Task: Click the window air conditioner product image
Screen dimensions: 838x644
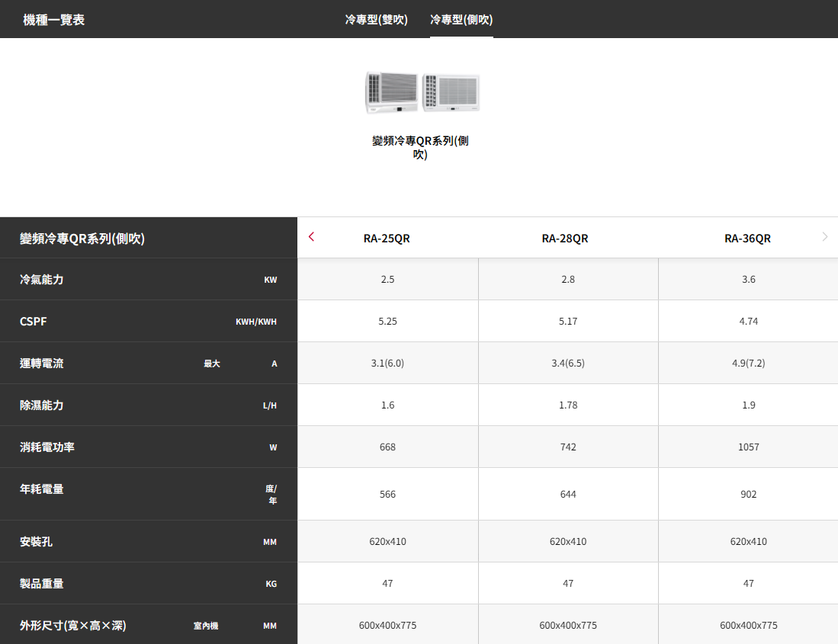Action: click(x=422, y=93)
